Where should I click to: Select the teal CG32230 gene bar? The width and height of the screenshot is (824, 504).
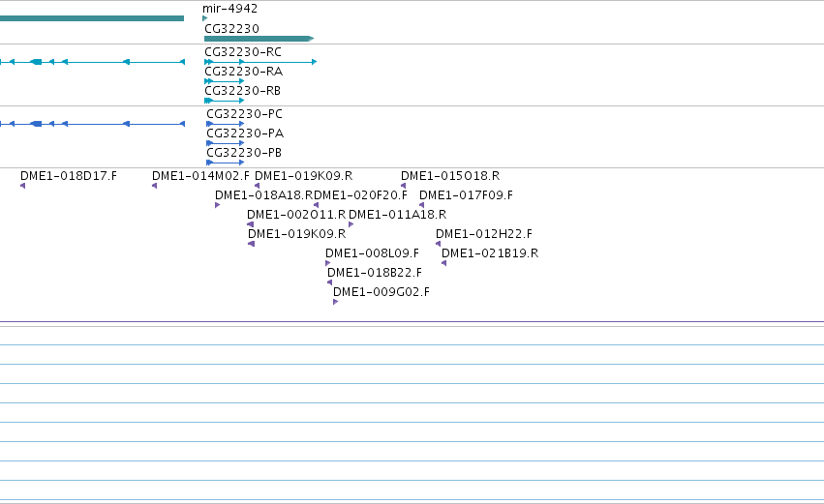click(x=259, y=39)
